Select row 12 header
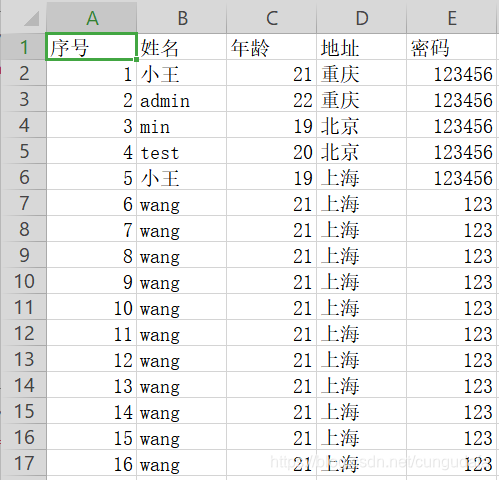Screen dimensions: 499x480 click(x=23, y=333)
